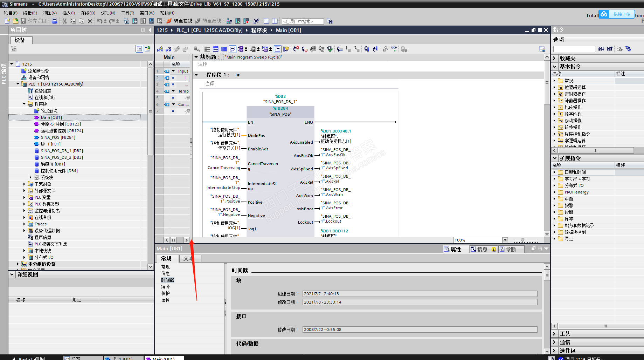Click the insert network icon in editor toolbar
Image resolution: width=644 pixels, height=360 pixels.
160,49
